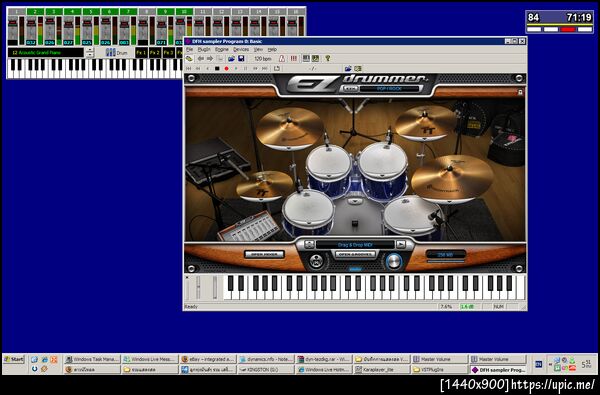Click the fast forward button
This screenshot has width=600, height=395.
click(x=255, y=69)
